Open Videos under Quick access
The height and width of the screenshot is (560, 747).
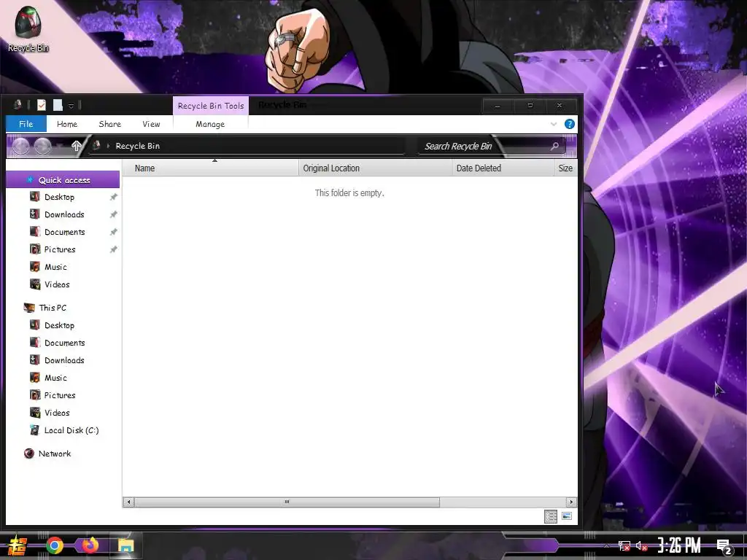click(57, 285)
